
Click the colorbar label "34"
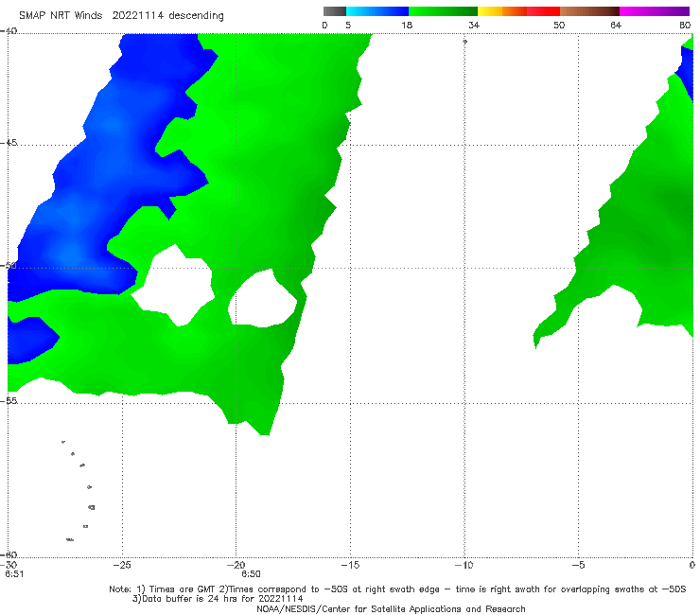pos(474,26)
